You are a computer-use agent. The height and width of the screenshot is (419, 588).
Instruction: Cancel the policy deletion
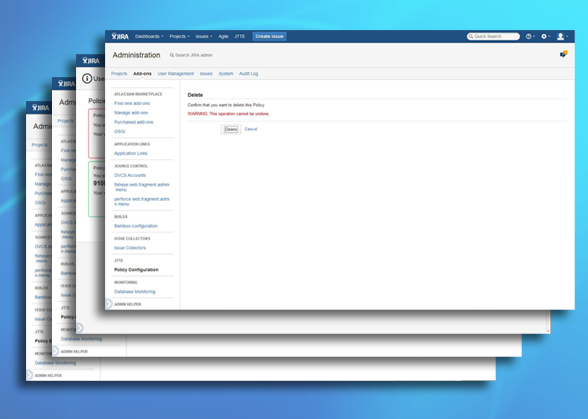(x=250, y=129)
